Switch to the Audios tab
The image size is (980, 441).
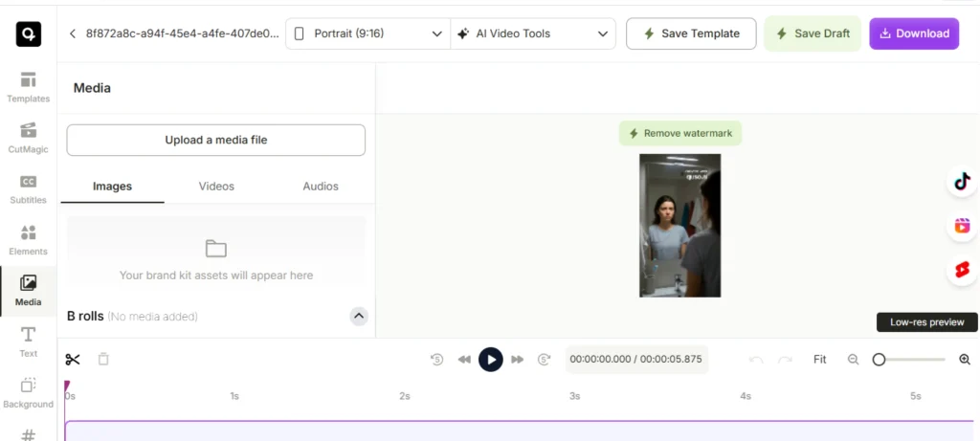click(x=321, y=187)
